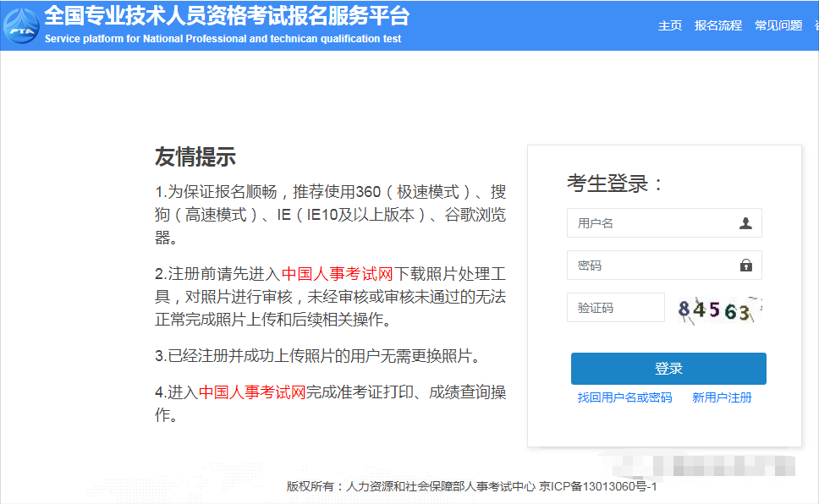Open 中国人事考试网 link in tip 2

click(337, 274)
